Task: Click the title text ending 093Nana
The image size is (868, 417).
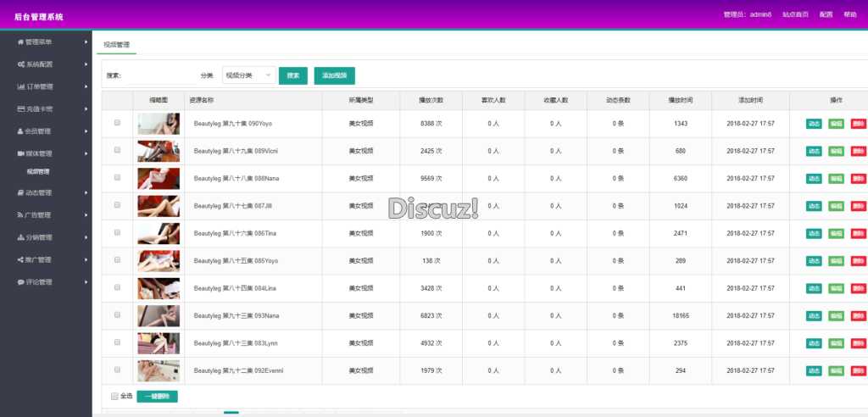Action: coord(236,315)
